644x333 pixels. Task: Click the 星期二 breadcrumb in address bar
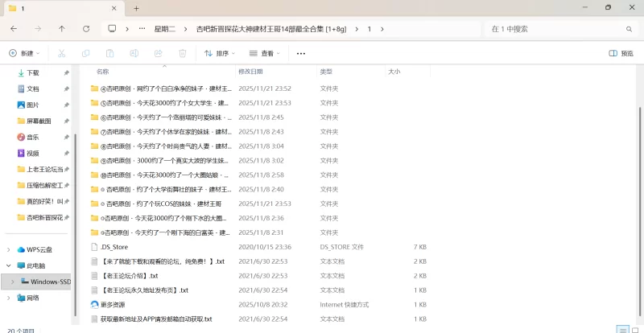[x=165, y=28]
